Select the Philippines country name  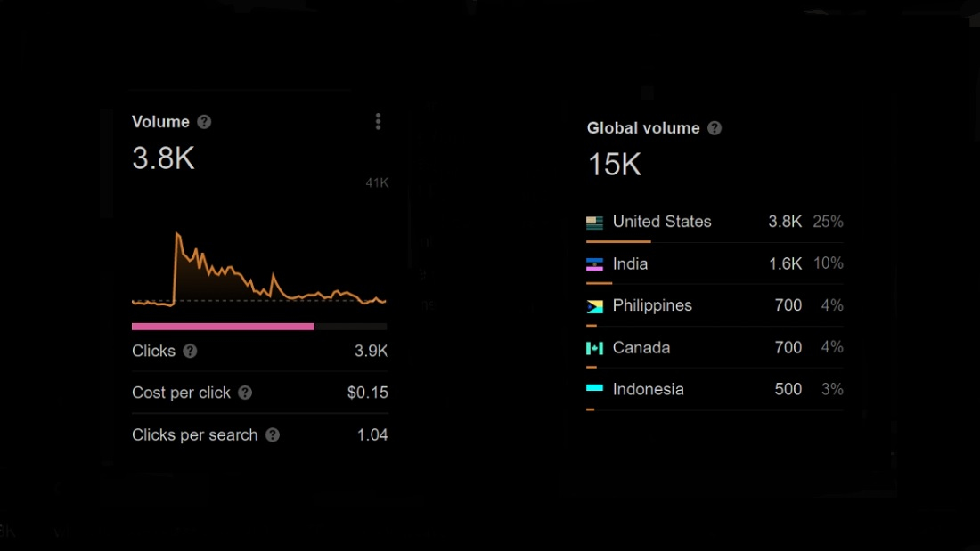point(652,305)
